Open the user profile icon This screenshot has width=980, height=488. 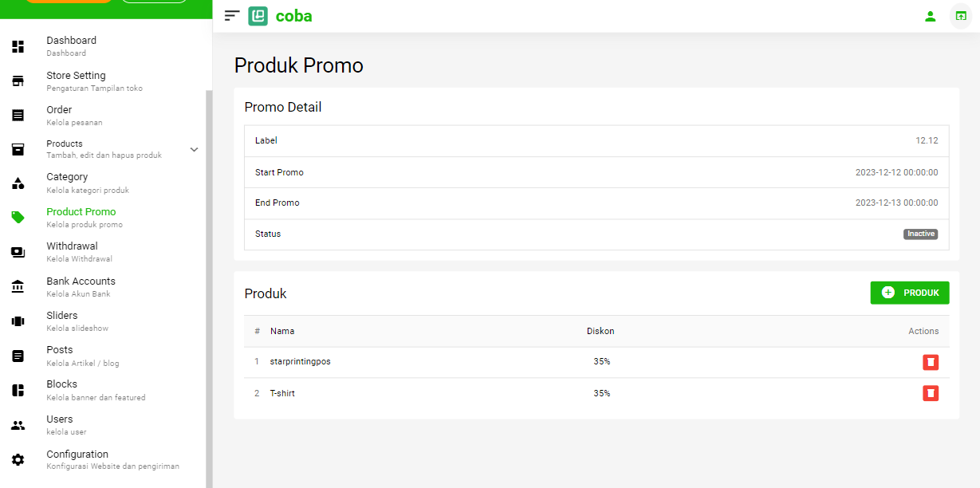coord(930,16)
